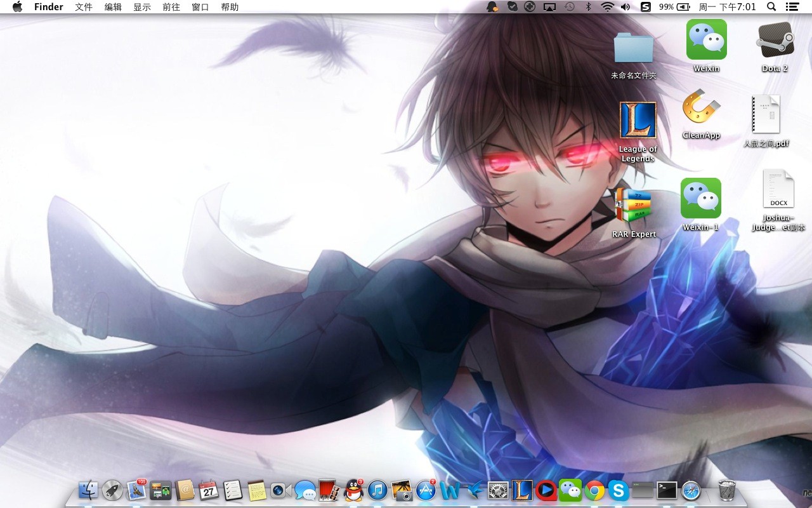Open FaceTime camera in the Dock
This screenshot has height=508, width=812.
tap(281, 490)
